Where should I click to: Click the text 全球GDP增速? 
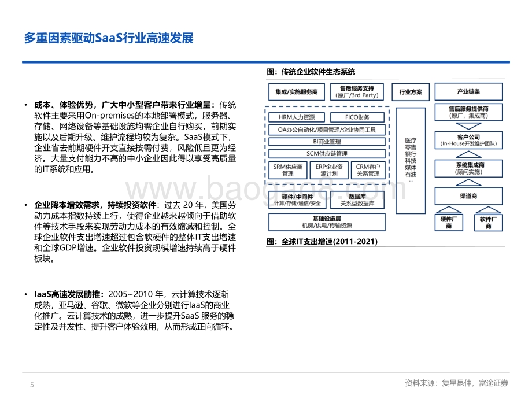tap(68, 247)
